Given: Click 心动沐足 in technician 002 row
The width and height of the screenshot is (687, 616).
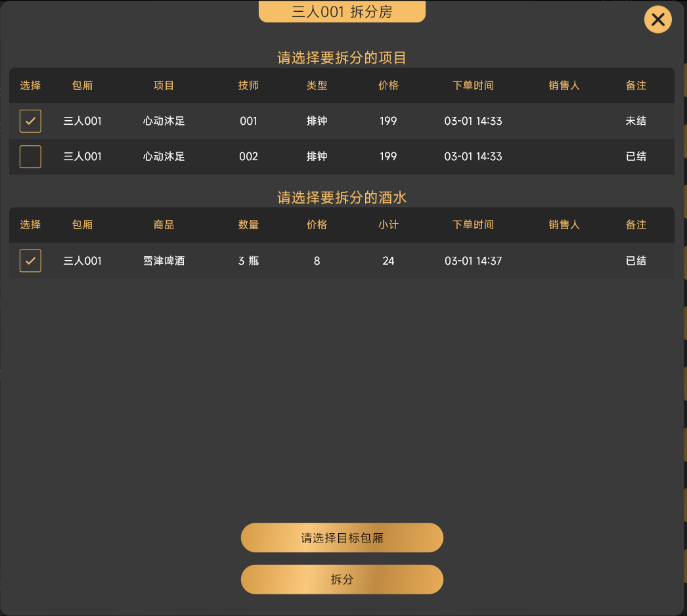Looking at the screenshot, I should (164, 156).
